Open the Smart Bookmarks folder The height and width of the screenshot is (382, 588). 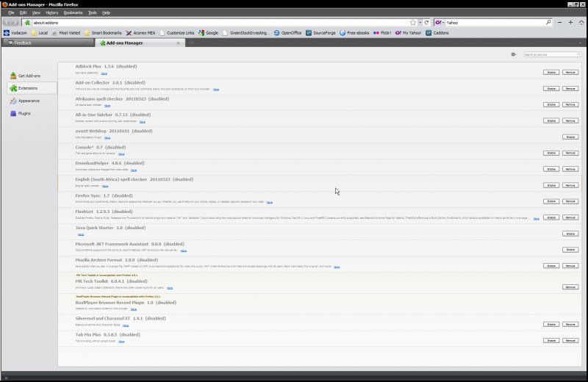coord(103,33)
